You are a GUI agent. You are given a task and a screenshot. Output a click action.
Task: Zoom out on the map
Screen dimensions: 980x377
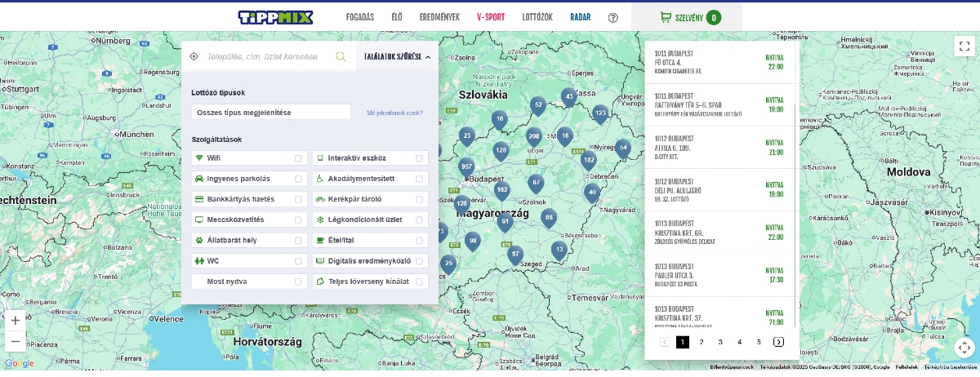coord(15,341)
